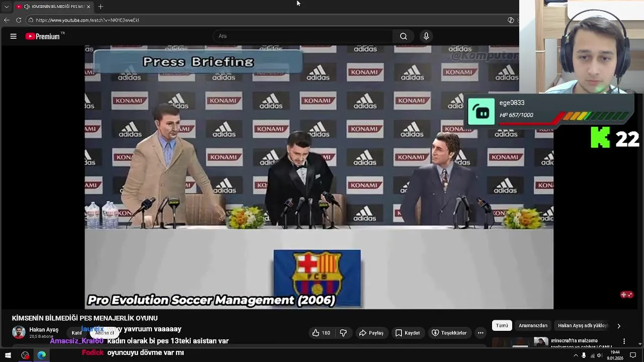This screenshot has width=644, height=362.
Task: Click the Abone ol subscribe button
Action: (105, 333)
